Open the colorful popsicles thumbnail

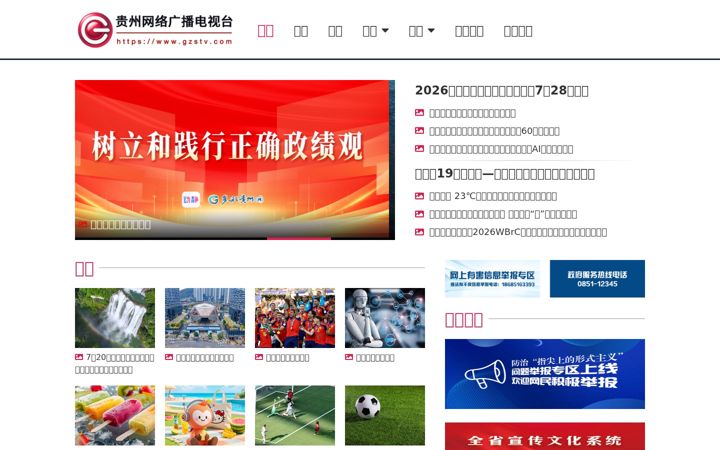(115, 415)
